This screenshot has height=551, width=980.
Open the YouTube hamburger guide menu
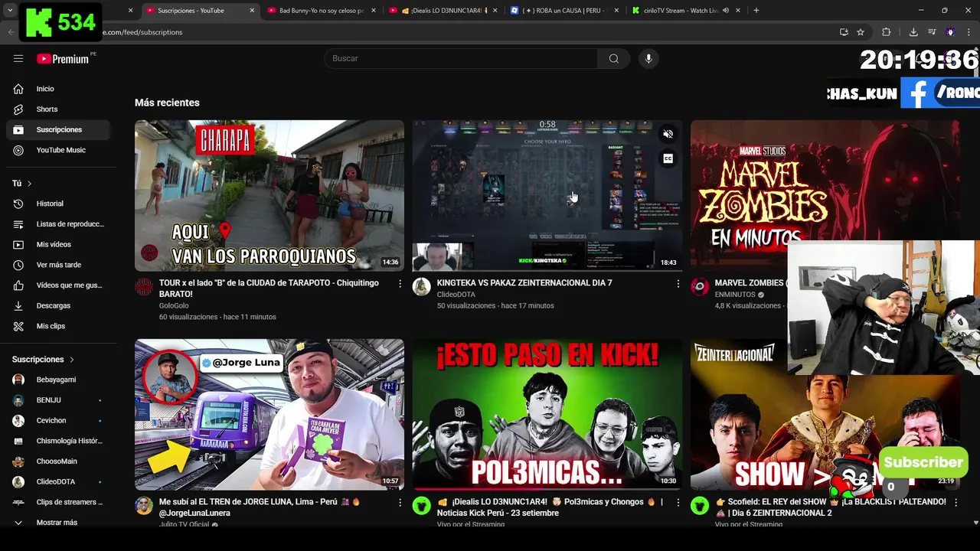tap(18, 58)
